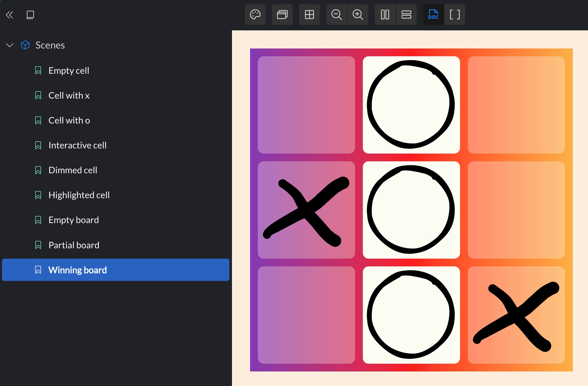Switch to horizontal split view icon

pyautogui.click(x=406, y=15)
